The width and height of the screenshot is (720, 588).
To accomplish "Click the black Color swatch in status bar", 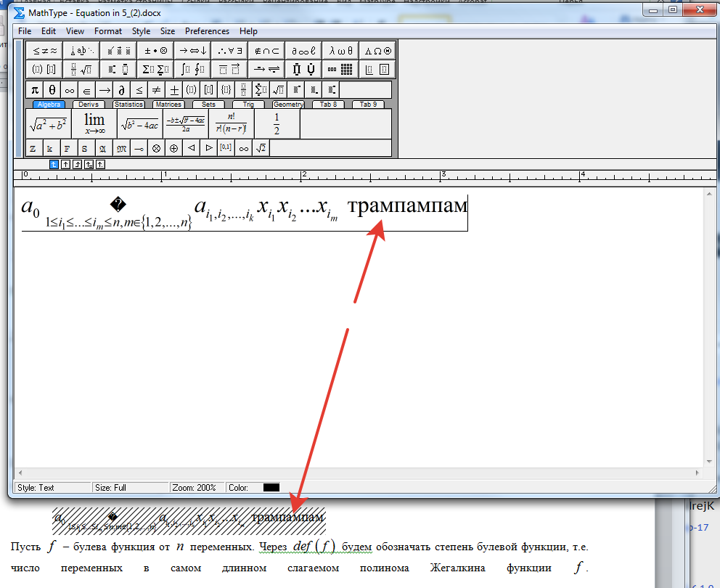I will (271, 487).
